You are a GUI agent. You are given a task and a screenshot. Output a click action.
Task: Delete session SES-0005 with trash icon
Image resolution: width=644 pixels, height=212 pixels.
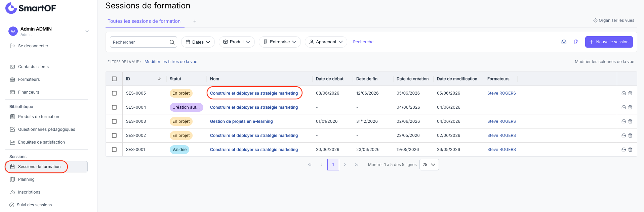(630, 93)
